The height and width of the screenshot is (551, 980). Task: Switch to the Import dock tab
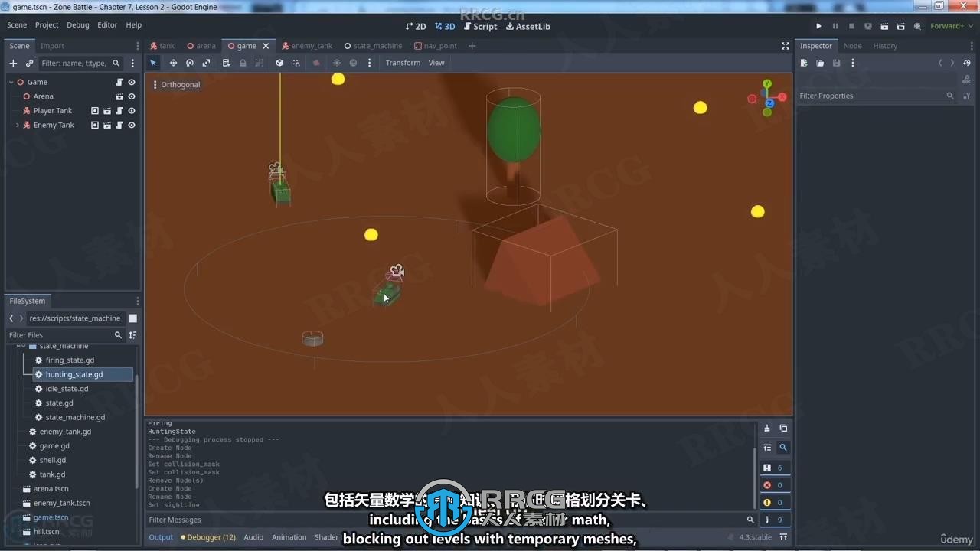52,46
